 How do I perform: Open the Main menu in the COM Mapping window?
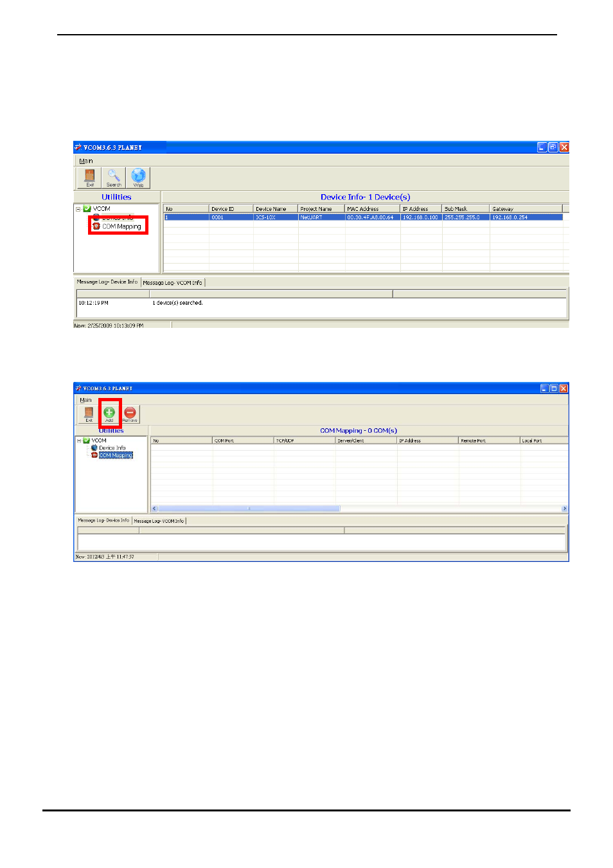[x=85, y=400]
